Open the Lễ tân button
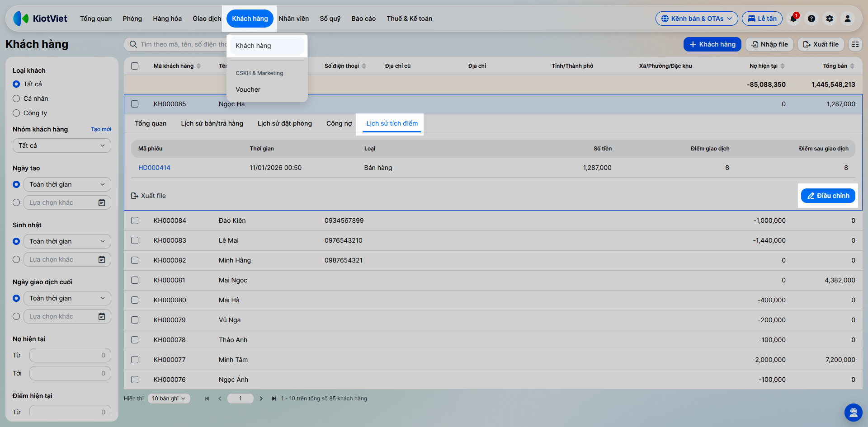868x427 pixels. click(762, 19)
